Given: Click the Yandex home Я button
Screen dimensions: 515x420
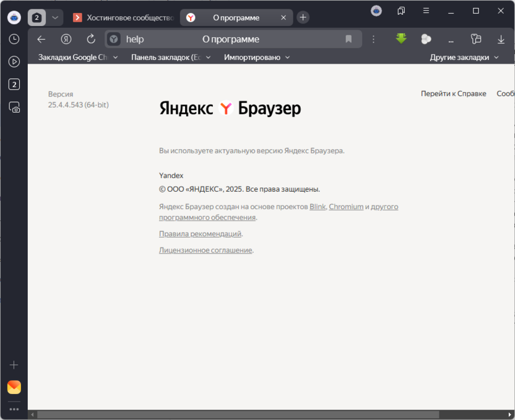Looking at the screenshot, I should [66, 40].
